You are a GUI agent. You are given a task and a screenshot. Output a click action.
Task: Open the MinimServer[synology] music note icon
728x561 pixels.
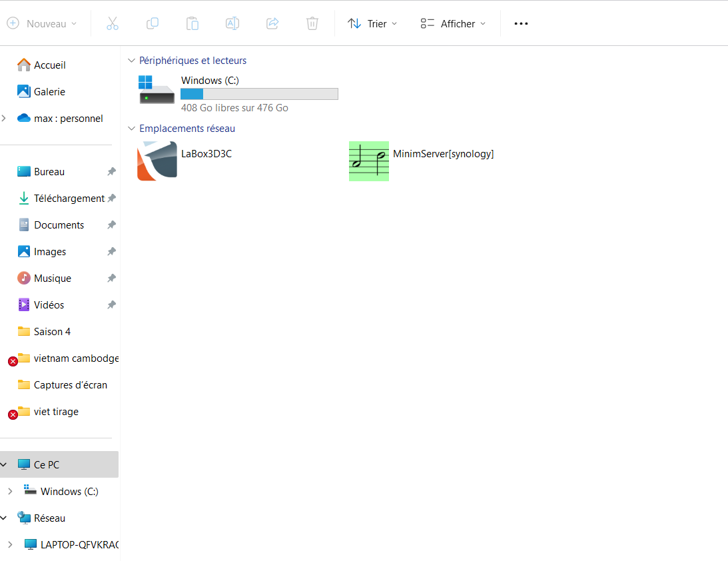tap(369, 161)
